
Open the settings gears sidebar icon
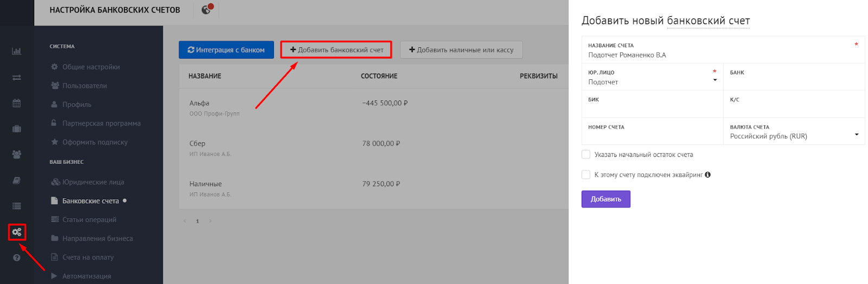coord(17,232)
